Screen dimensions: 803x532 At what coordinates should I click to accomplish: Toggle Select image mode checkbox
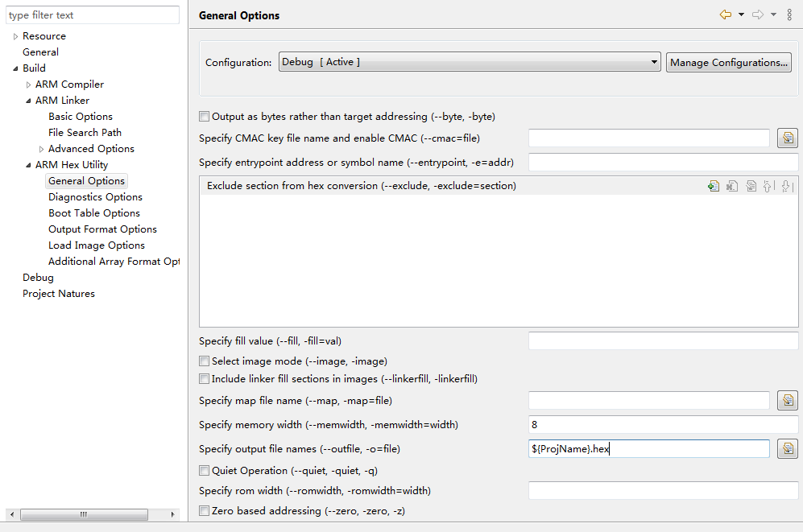[x=205, y=361]
